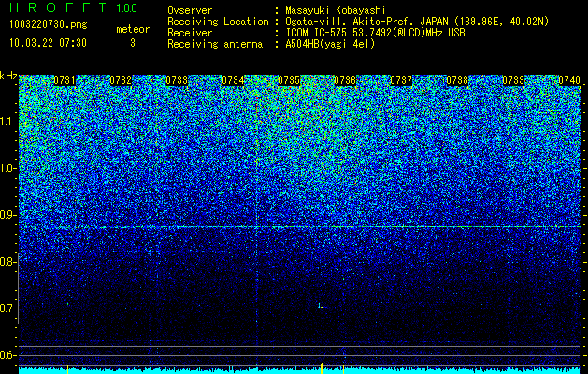Screen dimensions: 588x374
Task: Click the A504HB(yagi 4el) antenna text
Action: (330, 44)
